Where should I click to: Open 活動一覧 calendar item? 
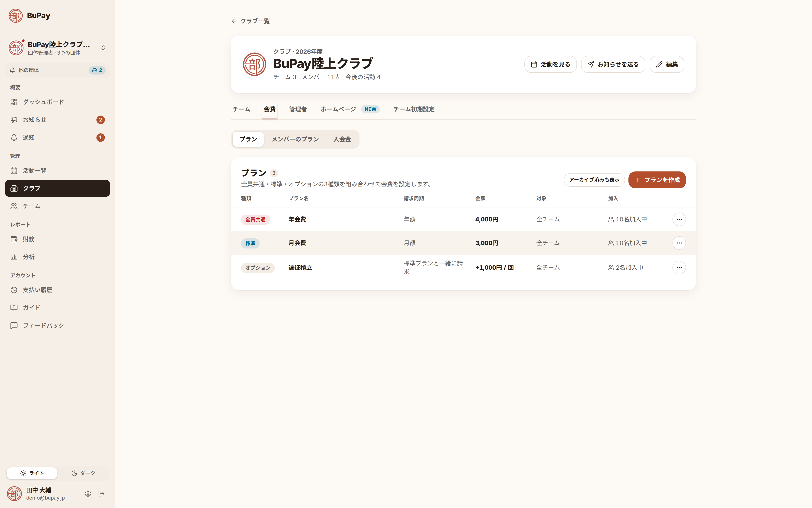57,171
